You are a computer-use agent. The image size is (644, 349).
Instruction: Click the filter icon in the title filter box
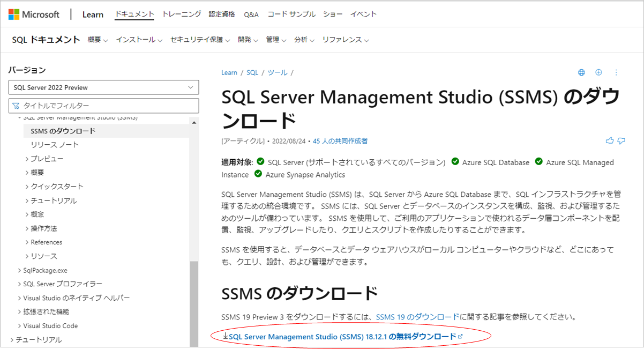15,106
